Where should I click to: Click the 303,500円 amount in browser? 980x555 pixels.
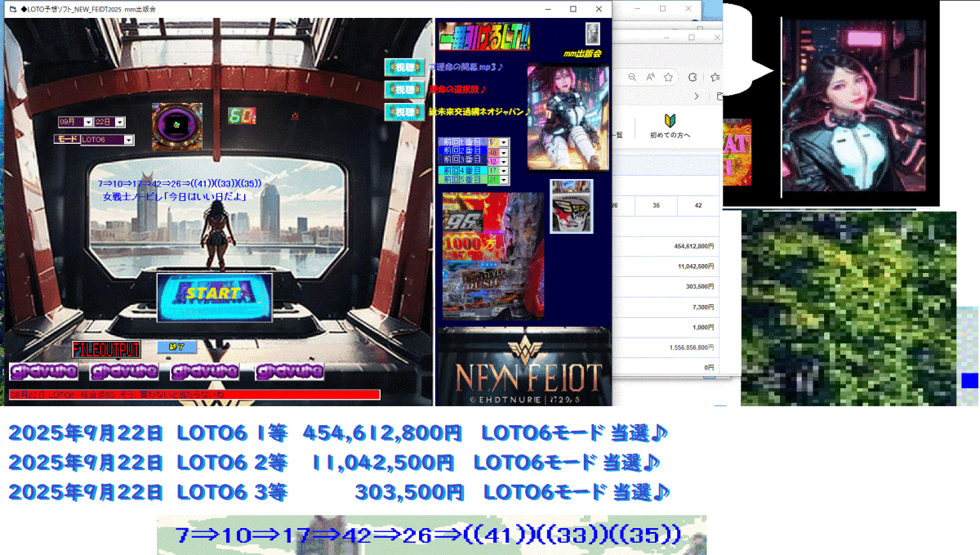pyautogui.click(x=701, y=287)
